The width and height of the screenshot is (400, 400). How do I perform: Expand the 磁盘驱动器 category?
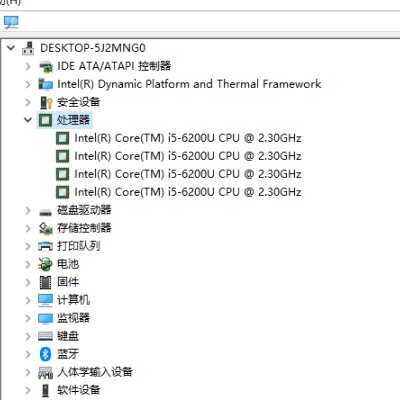[x=28, y=211]
